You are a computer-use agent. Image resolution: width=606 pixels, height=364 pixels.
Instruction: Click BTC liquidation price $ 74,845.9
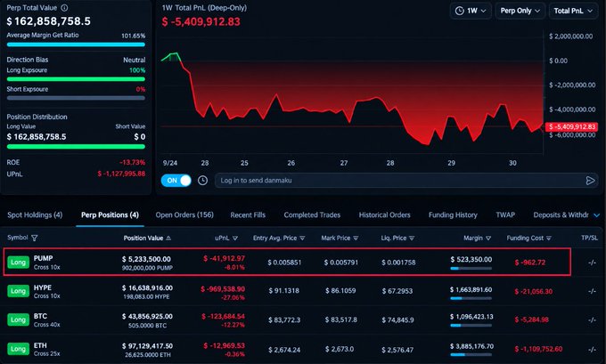[x=397, y=320]
